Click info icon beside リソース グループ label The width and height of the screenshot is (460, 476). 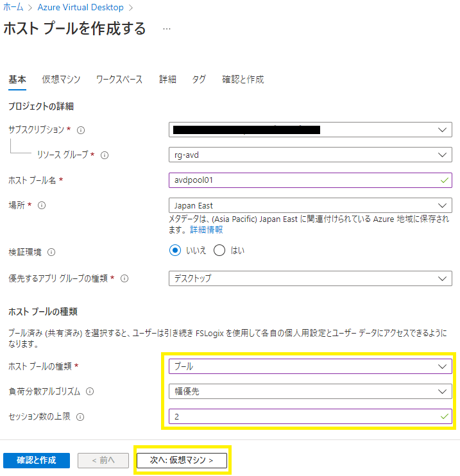[x=105, y=155]
